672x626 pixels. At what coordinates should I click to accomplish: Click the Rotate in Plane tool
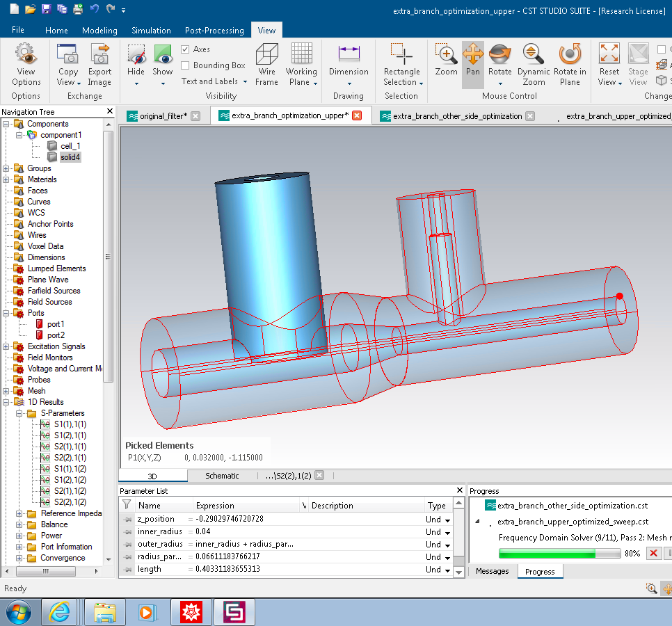tap(570, 65)
